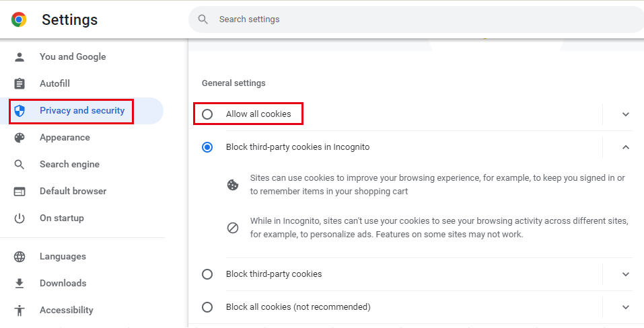The width and height of the screenshot is (644, 328).
Task: Click the Privacy and security shield icon
Action: click(x=20, y=111)
